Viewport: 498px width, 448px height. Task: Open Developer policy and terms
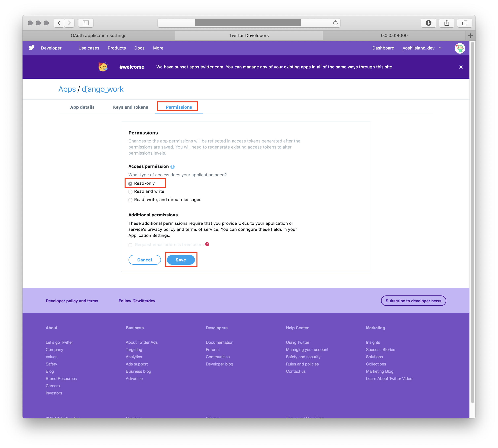pos(72,301)
